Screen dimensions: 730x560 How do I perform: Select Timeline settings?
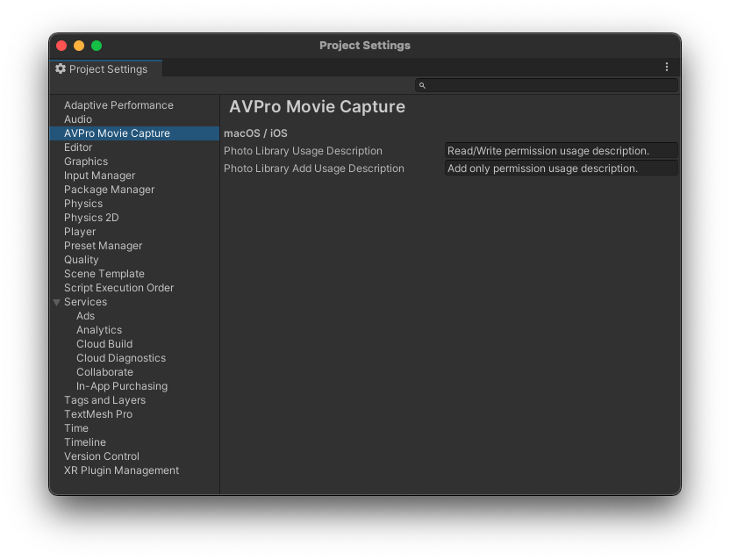[x=85, y=442]
